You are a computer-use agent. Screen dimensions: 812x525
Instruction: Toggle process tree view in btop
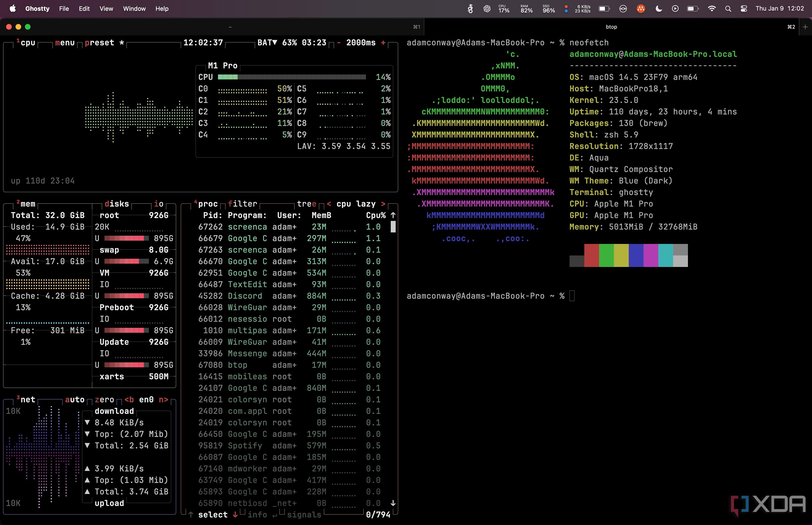[x=307, y=204]
